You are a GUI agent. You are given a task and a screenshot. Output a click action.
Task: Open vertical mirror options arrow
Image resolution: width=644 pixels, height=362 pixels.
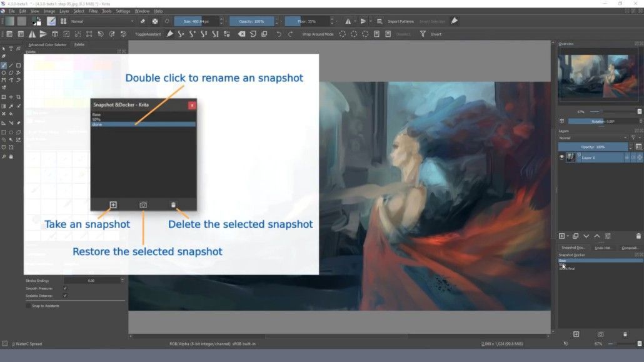tap(371, 21)
